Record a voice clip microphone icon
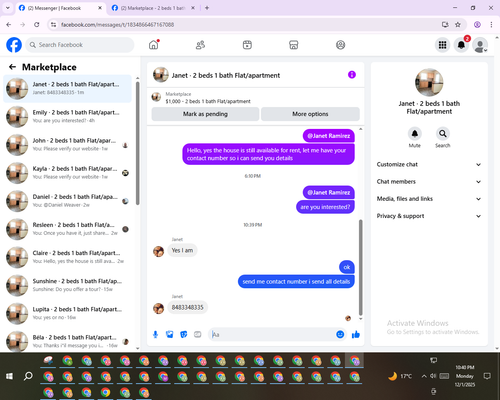The width and height of the screenshot is (500, 400). [155, 334]
